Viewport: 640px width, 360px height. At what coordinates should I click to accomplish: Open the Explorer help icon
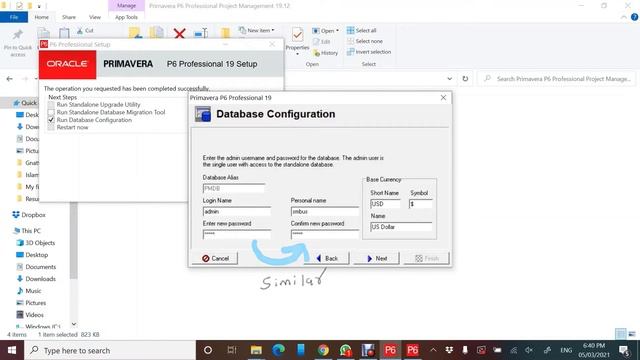634,17
